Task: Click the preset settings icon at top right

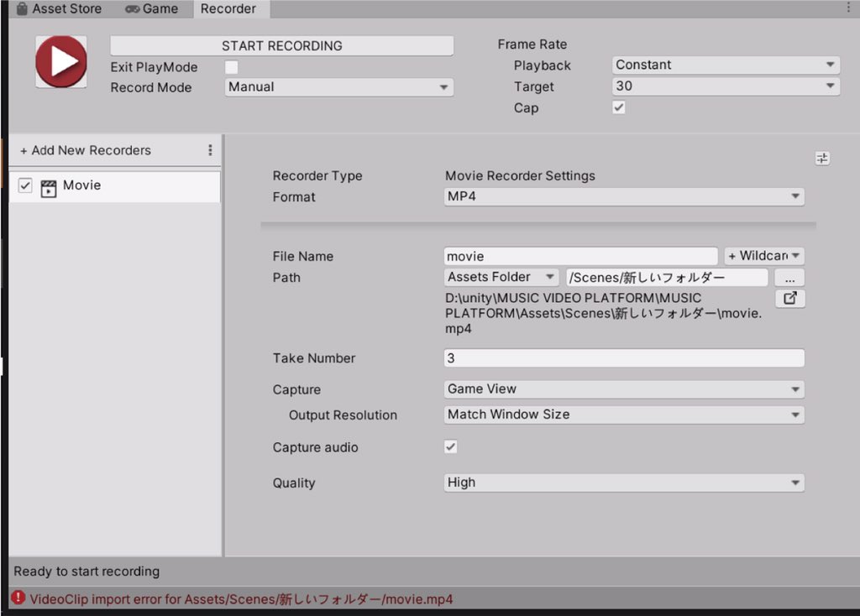Action: point(822,158)
